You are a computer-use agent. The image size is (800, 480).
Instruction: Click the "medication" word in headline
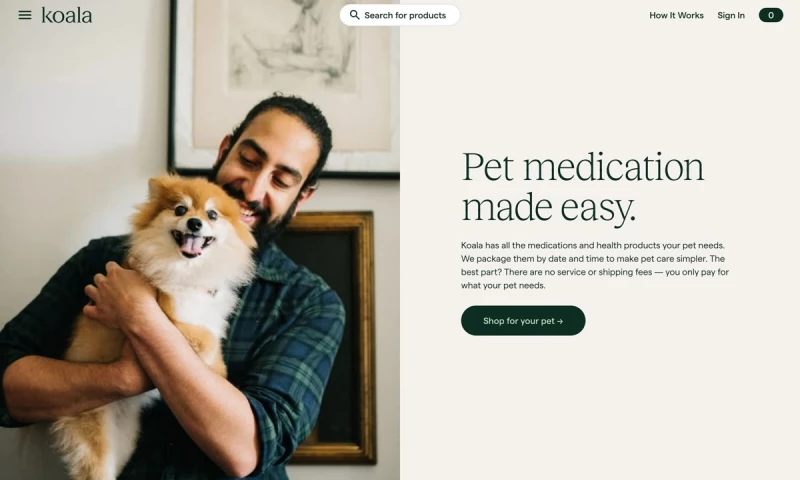coord(614,167)
